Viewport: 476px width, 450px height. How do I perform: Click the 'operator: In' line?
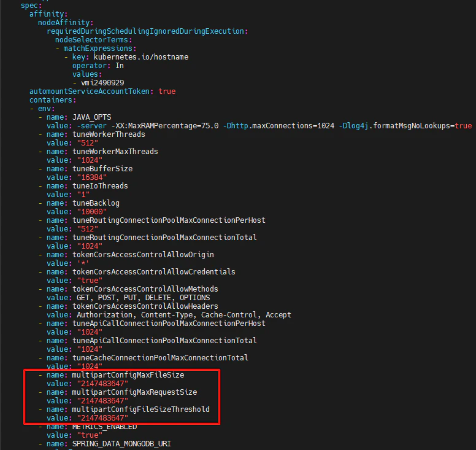[98, 66]
